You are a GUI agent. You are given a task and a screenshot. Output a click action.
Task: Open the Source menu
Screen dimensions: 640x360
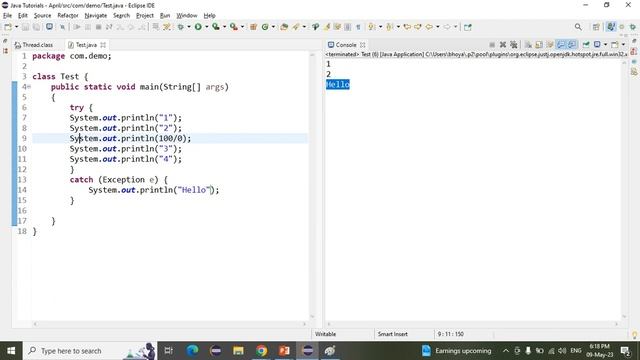point(42,16)
